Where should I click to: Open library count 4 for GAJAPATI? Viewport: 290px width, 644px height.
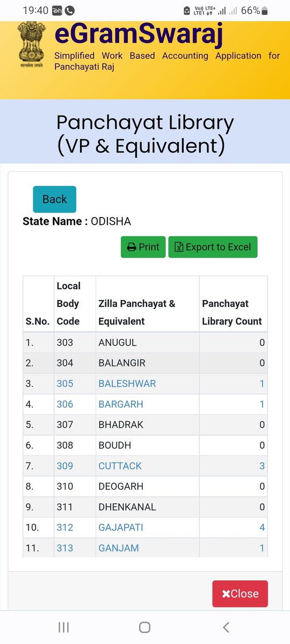coord(262,528)
